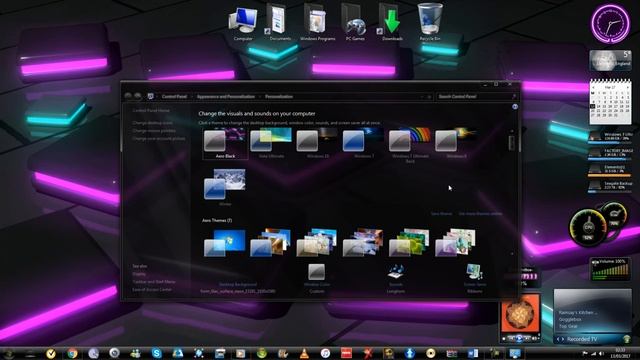Select the Aero Black theme
This screenshot has width=640, height=360.
(x=225, y=143)
